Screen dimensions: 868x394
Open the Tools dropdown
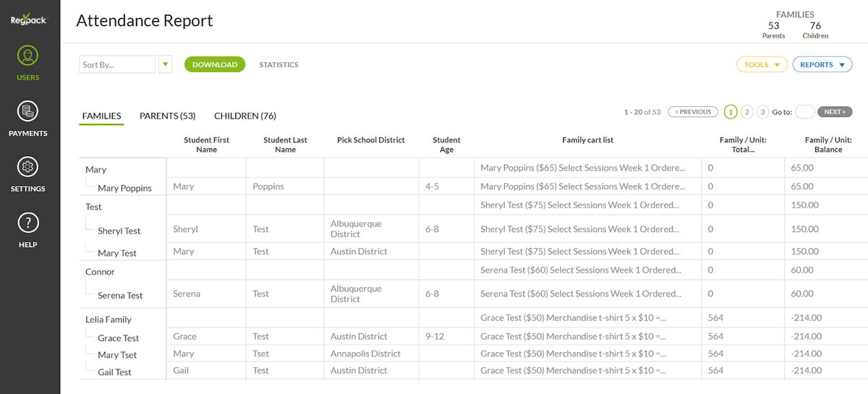[x=762, y=64]
